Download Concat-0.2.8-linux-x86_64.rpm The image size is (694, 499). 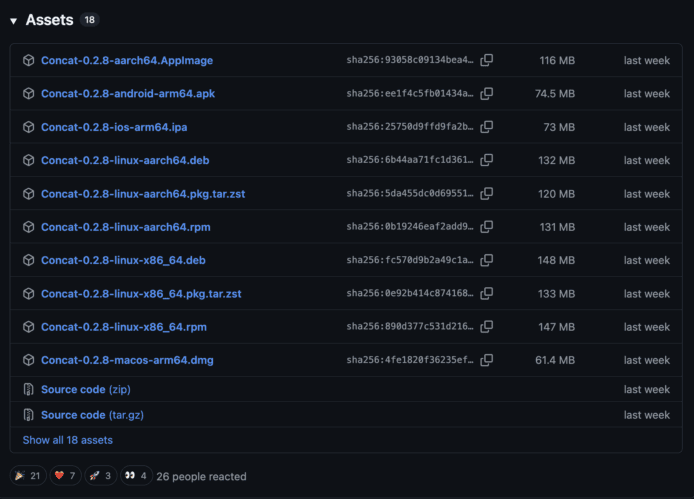pyautogui.click(x=124, y=327)
